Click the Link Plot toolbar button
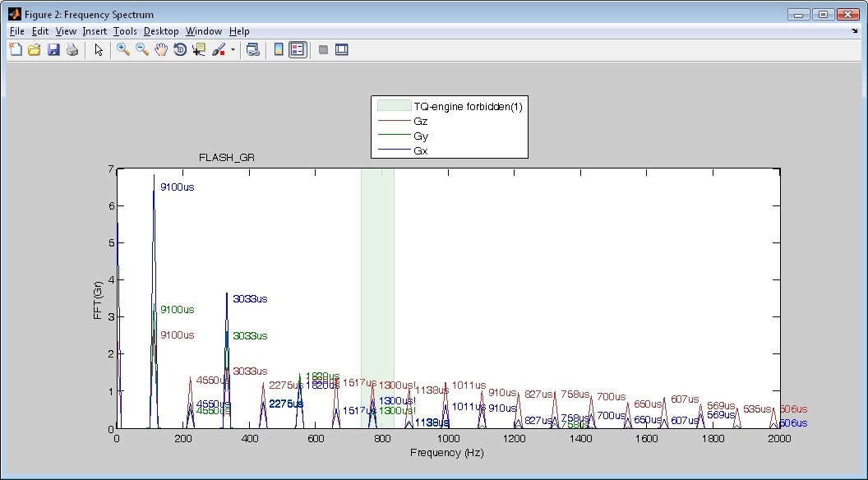The width and height of the screenshot is (868, 480). [x=253, y=49]
